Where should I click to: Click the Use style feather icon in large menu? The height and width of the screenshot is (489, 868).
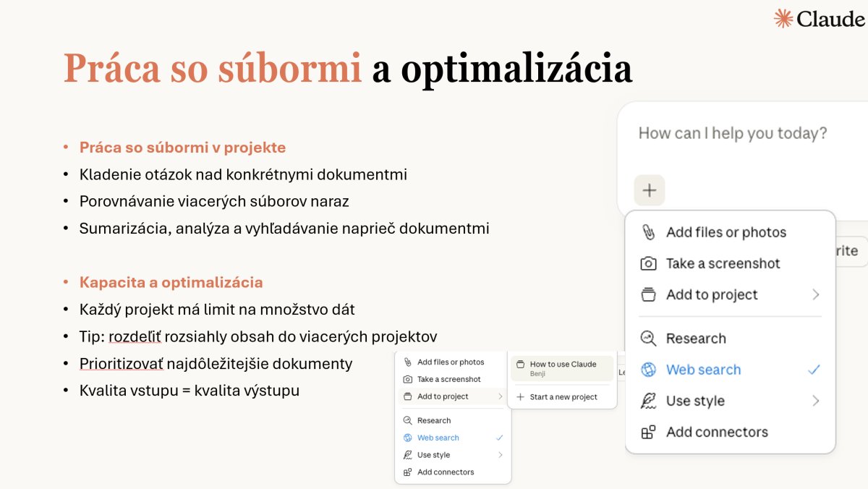(649, 401)
